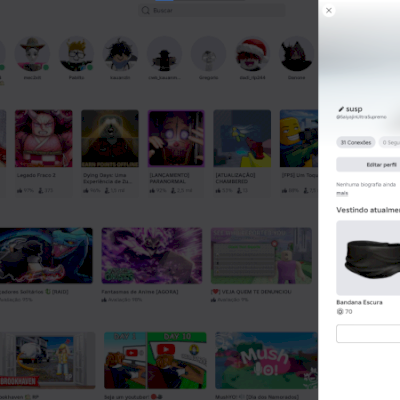Image resolution: width=400 pixels, height=400 pixels.
Task: Click the Seja um youtuber title
Action: (x=133, y=397)
